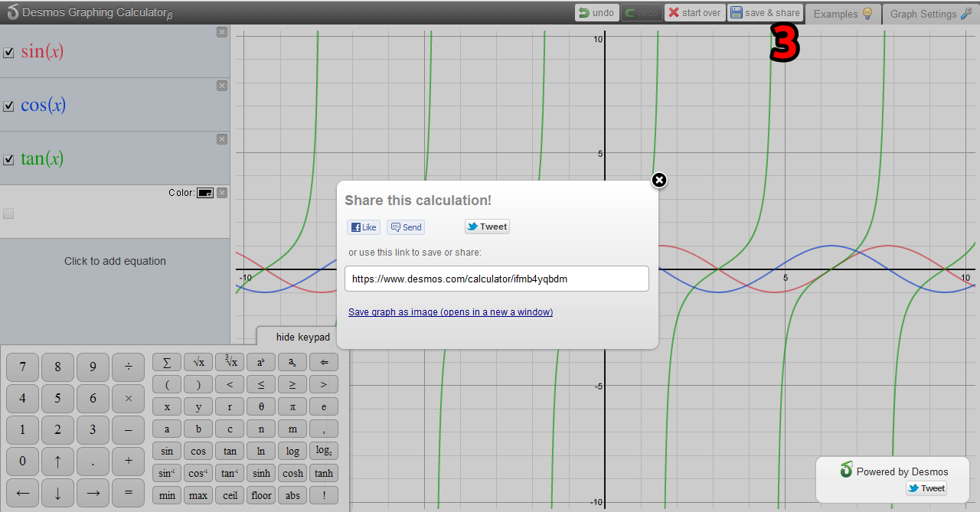Click the summation sigma key
The height and width of the screenshot is (512, 980).
click(167, 362)
